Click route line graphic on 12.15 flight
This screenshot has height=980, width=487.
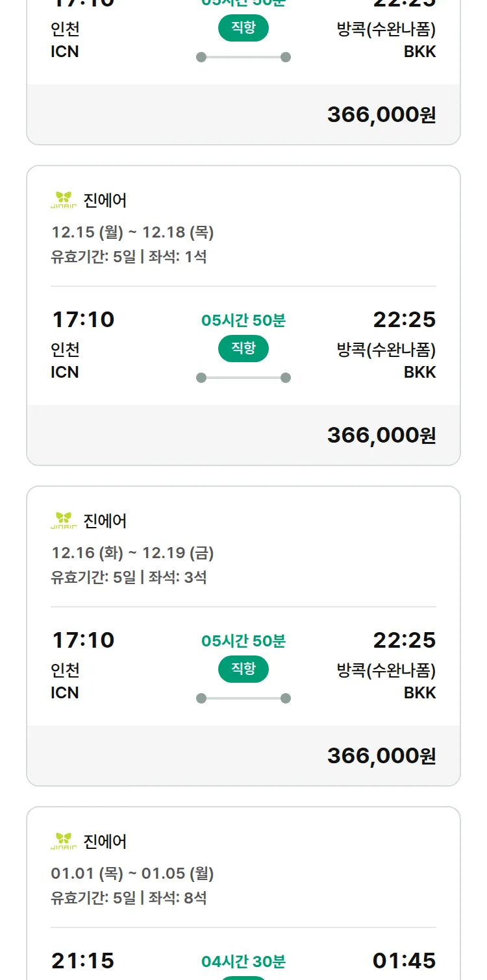pyautogui.click(x=243, y=378)
